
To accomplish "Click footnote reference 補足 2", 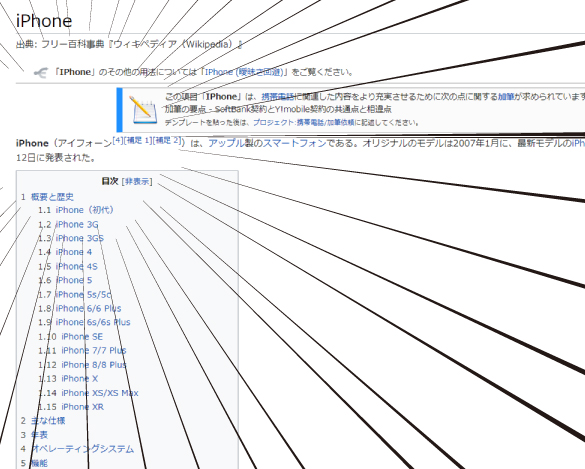I will pyautogui.click(x=167, y=141).
